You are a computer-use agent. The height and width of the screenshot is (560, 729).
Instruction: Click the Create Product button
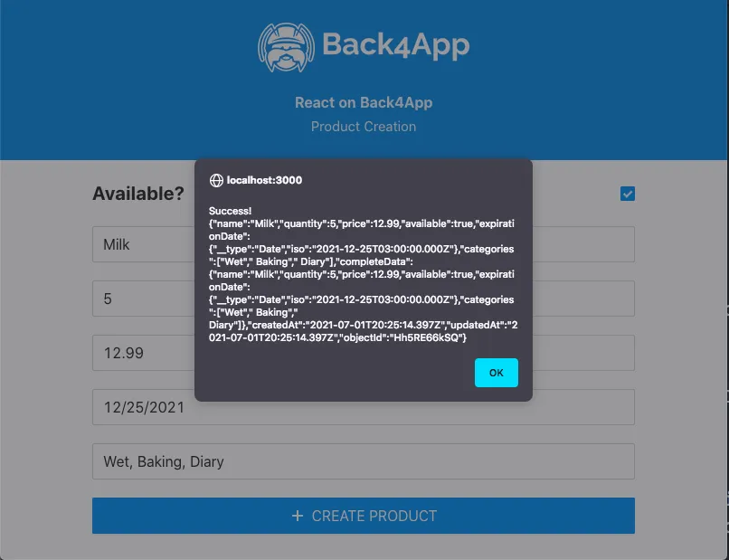tap(363, 516)
